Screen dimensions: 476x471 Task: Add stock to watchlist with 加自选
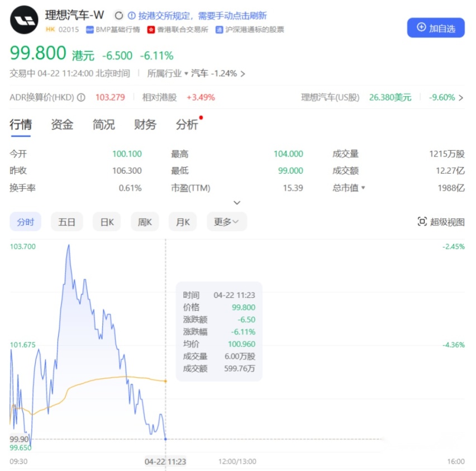[436, 27]
